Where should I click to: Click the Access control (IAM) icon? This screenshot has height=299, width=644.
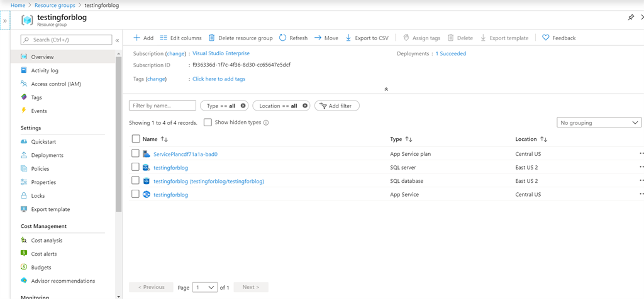tap(24, 84)
